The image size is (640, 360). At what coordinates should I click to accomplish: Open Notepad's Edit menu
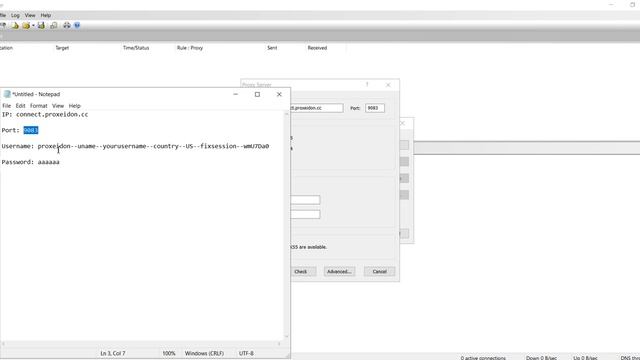[x=20, y=106]
